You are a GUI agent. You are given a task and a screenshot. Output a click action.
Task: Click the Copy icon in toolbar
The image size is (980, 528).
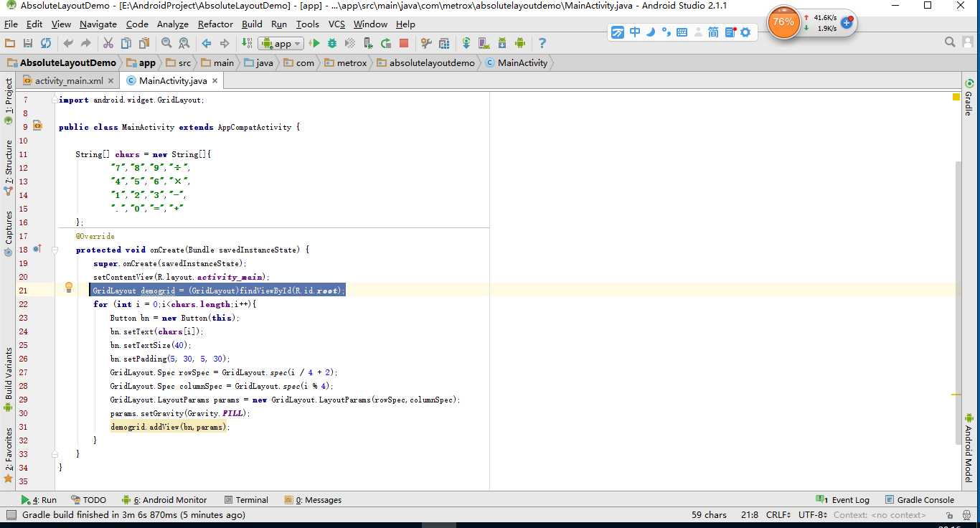coord(126,43)
